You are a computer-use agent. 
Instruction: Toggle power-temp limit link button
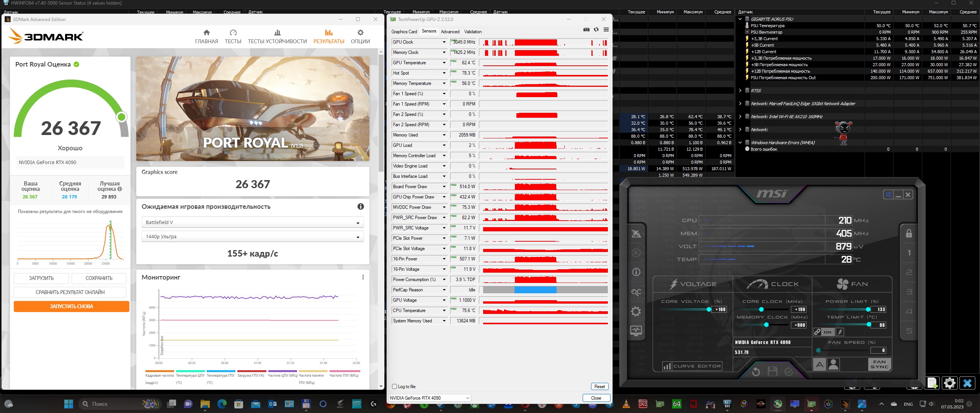[x=817, y=332]
